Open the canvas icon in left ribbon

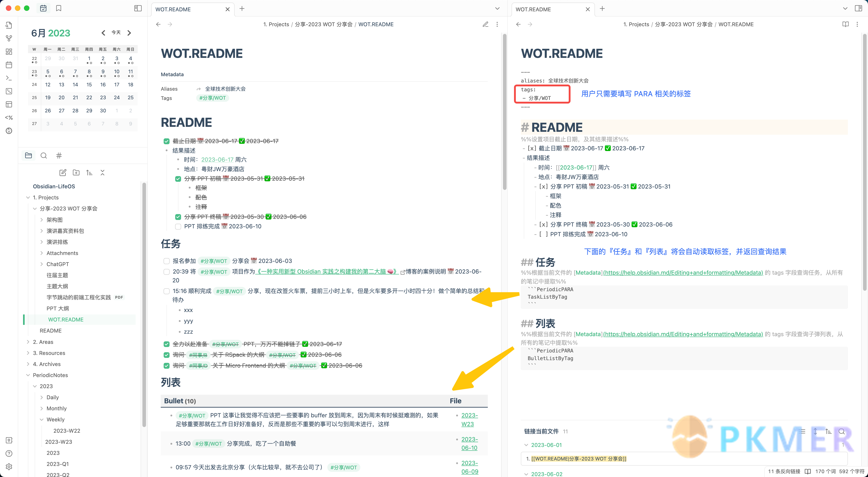pos(9,52)
